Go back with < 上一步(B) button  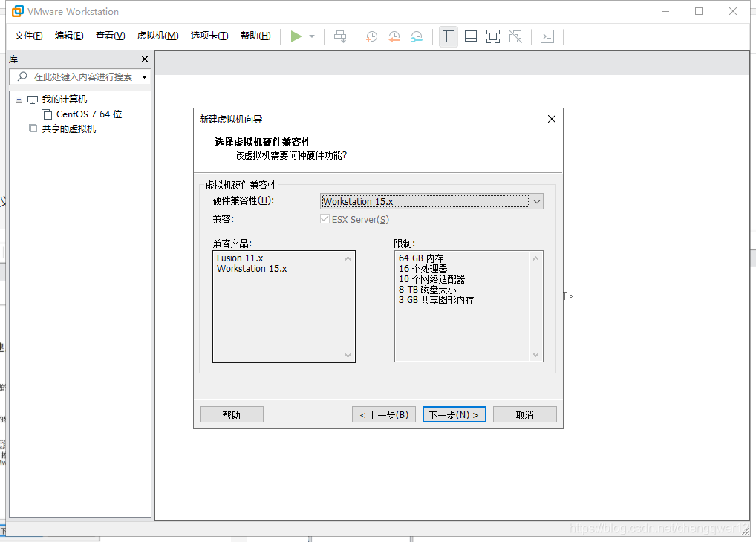384,415
